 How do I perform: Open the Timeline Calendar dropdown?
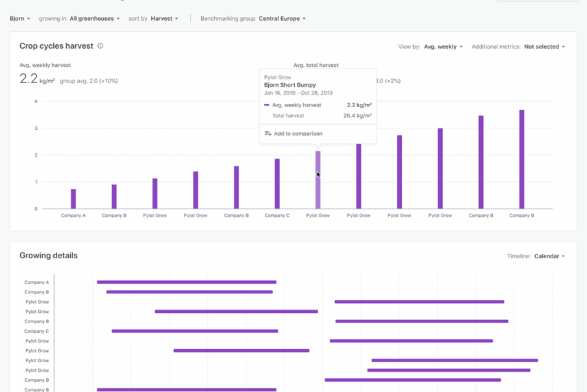549,256
